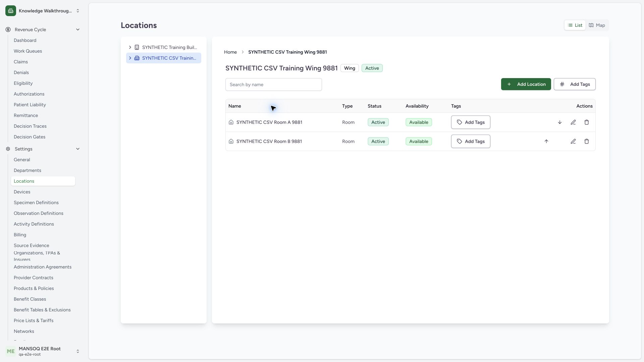Collapse the Settings section chevron
644x362 pixels.
[x=78, y=149]
